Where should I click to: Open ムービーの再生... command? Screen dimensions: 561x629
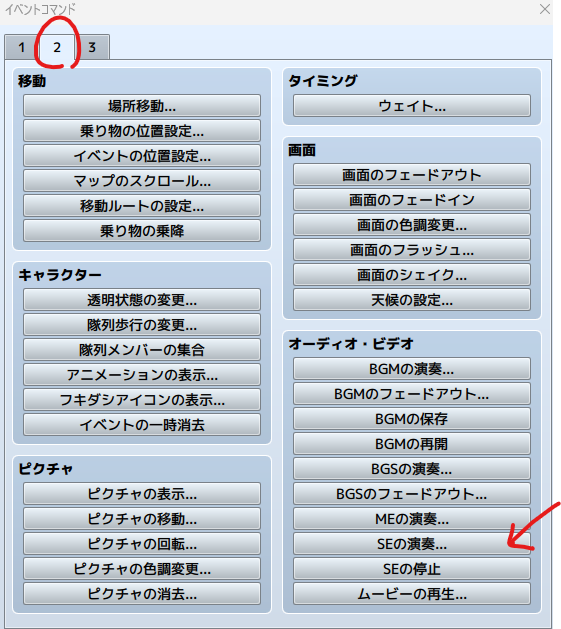[x=412, y=593]
